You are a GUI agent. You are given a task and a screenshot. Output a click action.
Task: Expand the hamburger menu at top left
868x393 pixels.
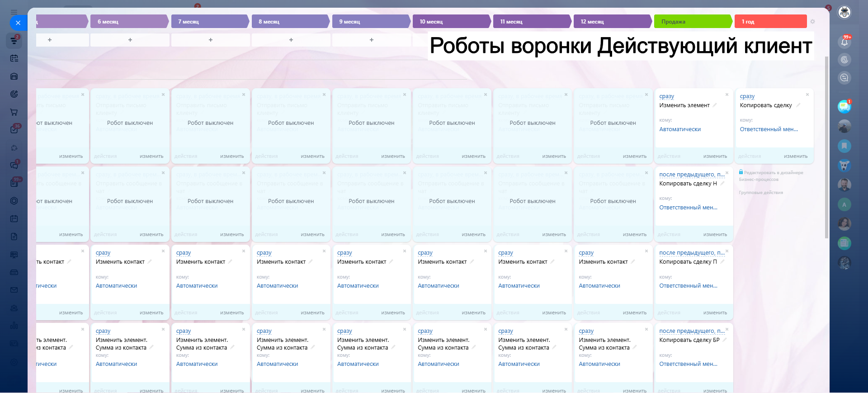pyautogui.click(x=14, y=12)
